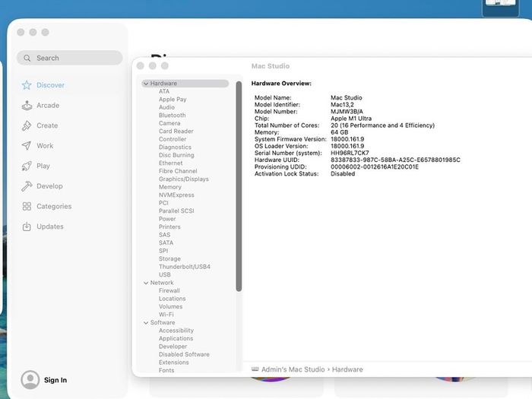Viewport: 532px width, 399px height.
Task: Open the Categories section label in App Store
Action: tap(54, 206)
